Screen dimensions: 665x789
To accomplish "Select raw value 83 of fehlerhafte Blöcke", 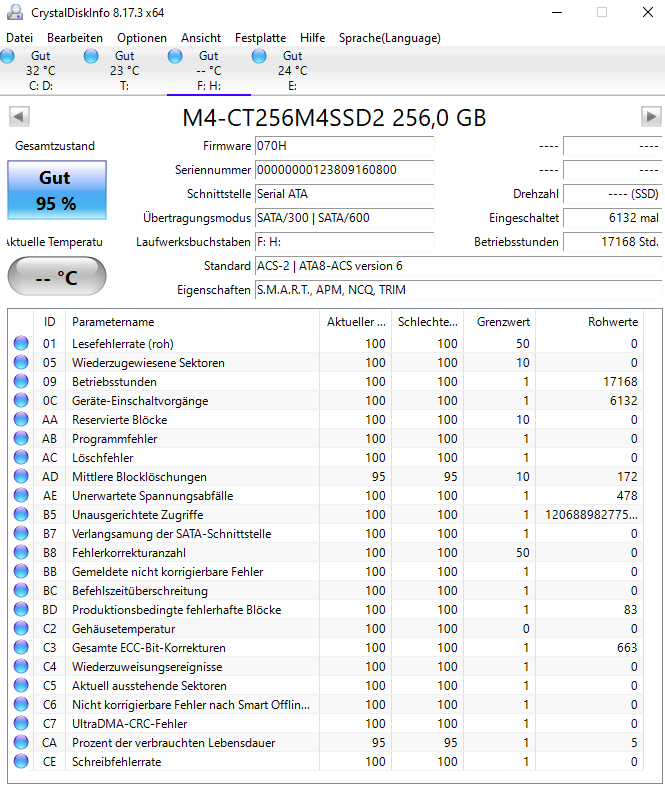I will [630, 610].
